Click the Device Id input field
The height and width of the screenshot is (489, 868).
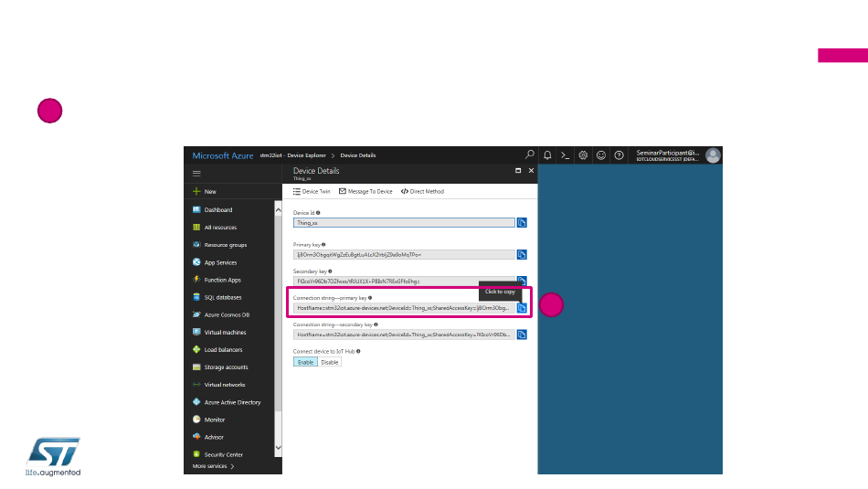(404, 223)
